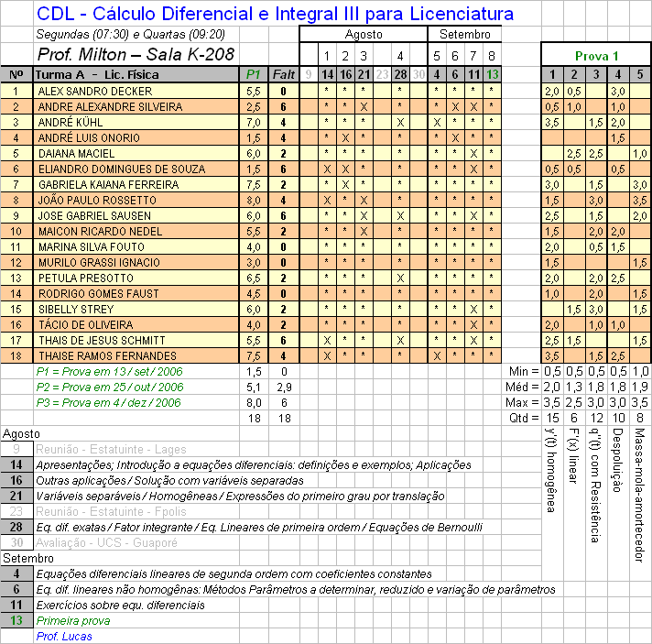The width and height of the screenshot is (652, 644).
Task: Select the green date header '13'
Action: pyautogui.click(x=493, y=75)
